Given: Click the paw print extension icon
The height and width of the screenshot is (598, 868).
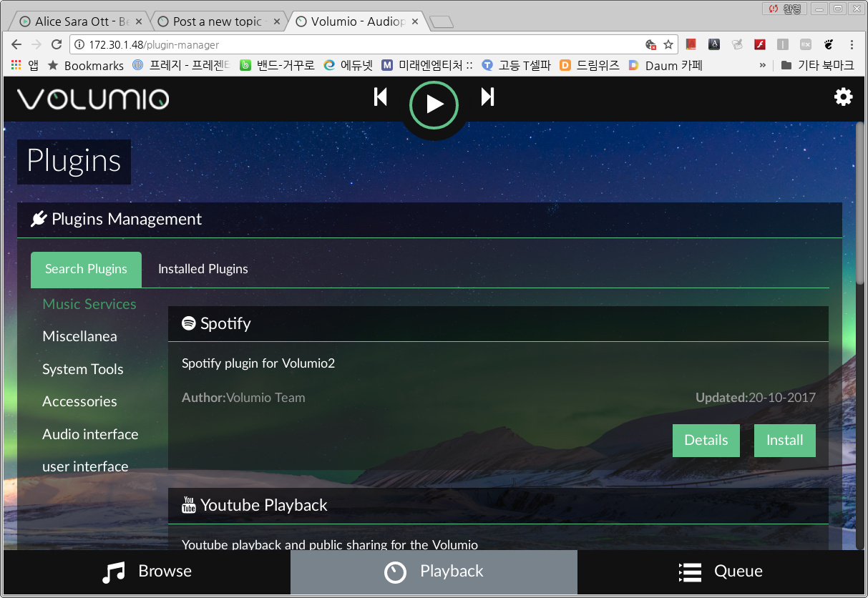Looking at the screenshot, I should (829, 44).
